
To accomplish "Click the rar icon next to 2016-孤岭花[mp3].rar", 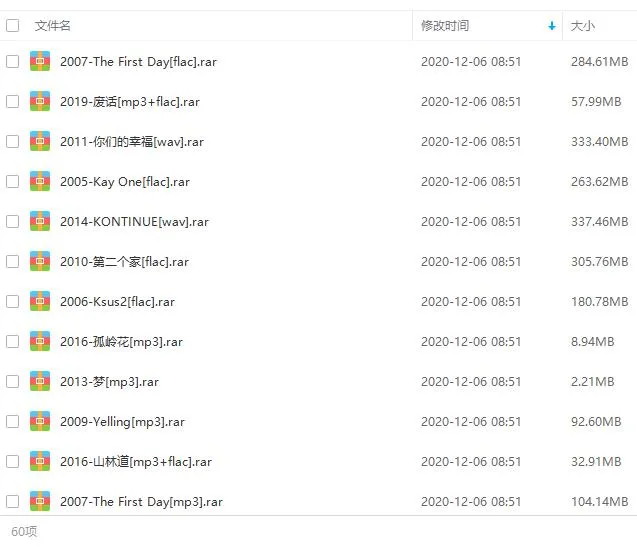I will coord(40,341).
